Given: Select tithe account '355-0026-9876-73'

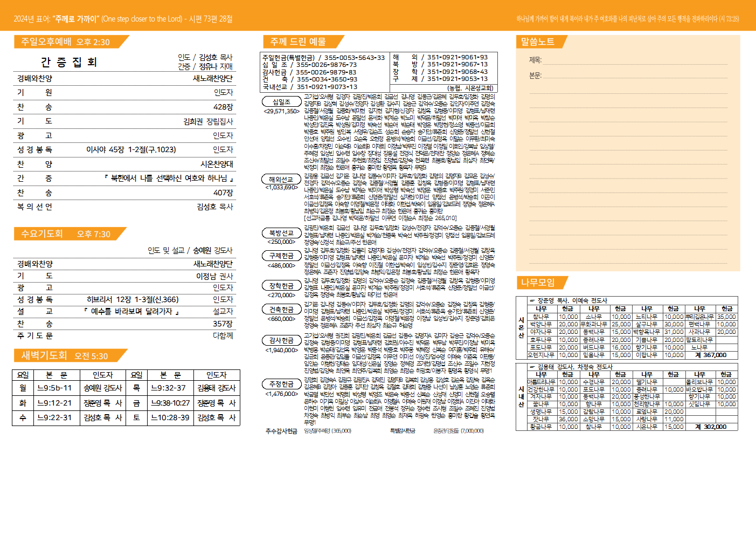Looking at the screenshot, I should click(327, 65).
